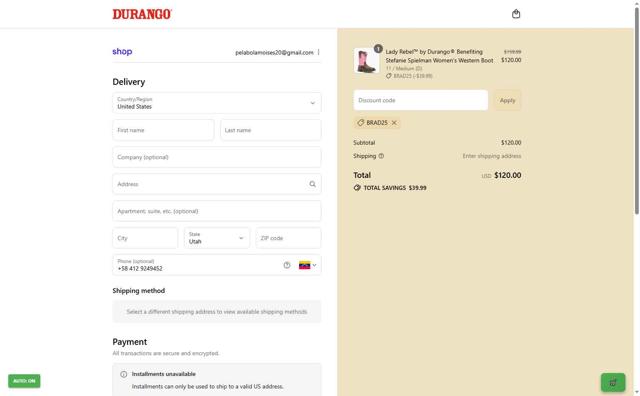Viewport: 640px width, 396px height.
Task: Click the phone number help icon
Action: click(x=287, y=265)
